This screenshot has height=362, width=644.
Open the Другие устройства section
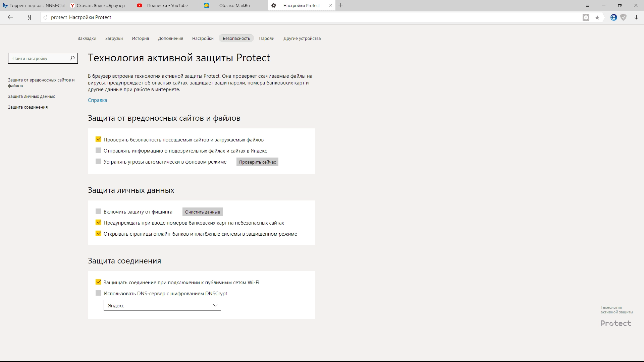click(x=302, y=39)
